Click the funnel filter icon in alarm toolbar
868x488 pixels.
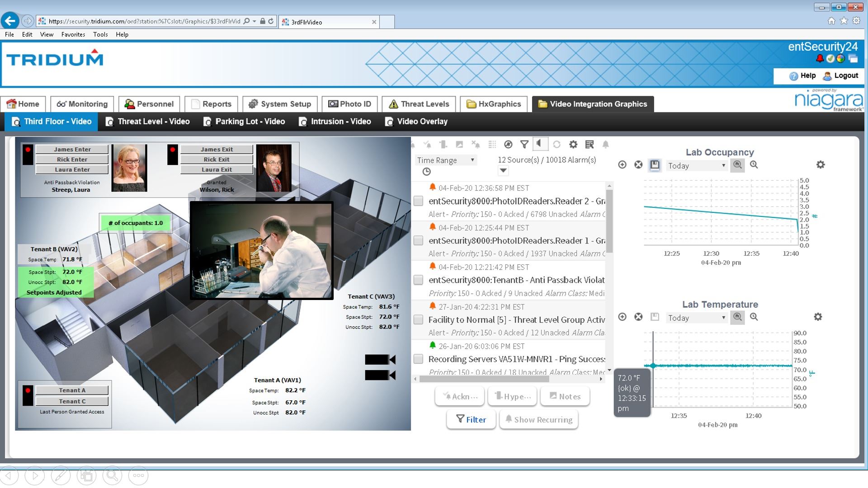point(524,145)
